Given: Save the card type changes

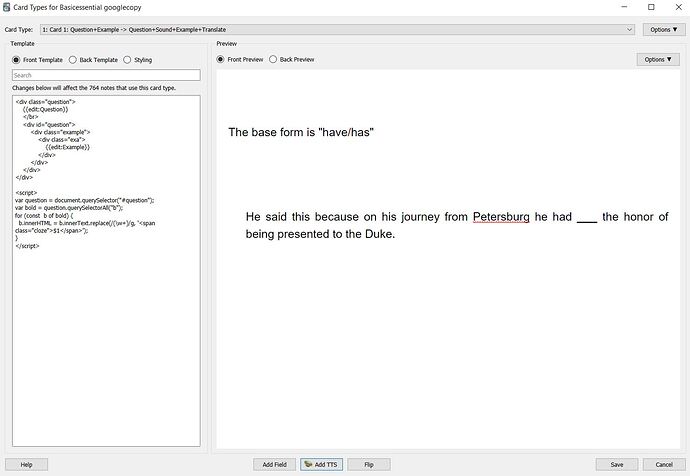Looking at the screenshot, I should click(x=617, y=465).
